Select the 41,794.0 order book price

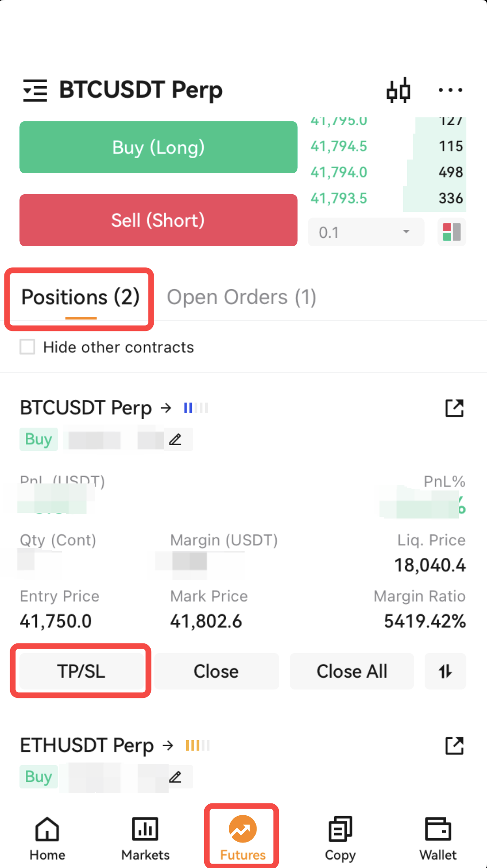pos(339,172)
